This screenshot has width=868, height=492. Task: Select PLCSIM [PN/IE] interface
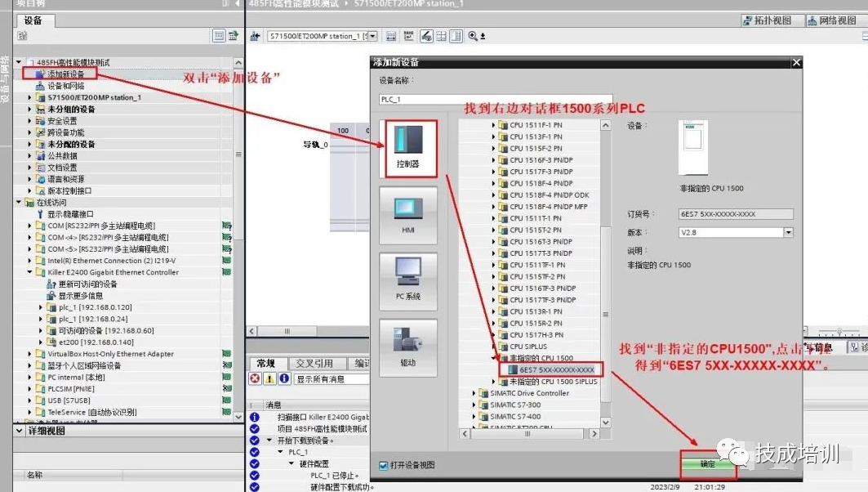(70, 388)
